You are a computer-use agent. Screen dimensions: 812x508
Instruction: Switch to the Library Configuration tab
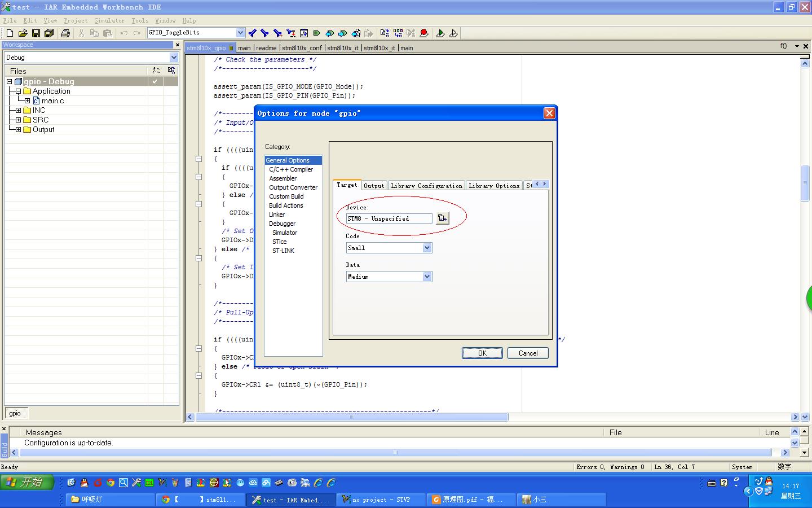(427, 185)
